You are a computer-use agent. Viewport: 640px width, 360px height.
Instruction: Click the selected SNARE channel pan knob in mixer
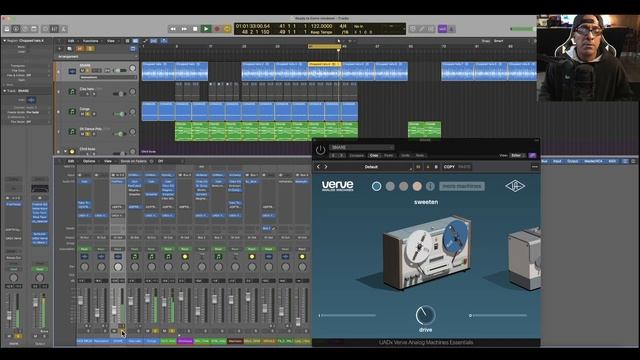[118, 267]
